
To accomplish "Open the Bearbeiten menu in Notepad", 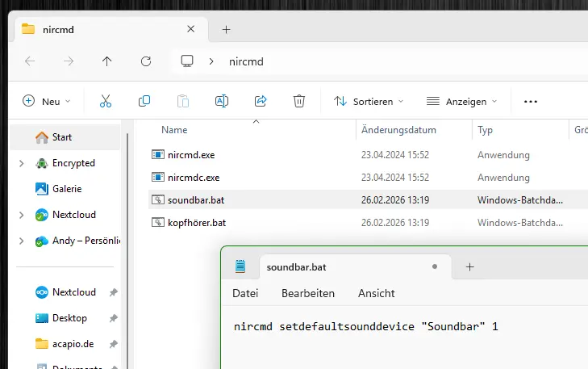I will coord(308,293).
